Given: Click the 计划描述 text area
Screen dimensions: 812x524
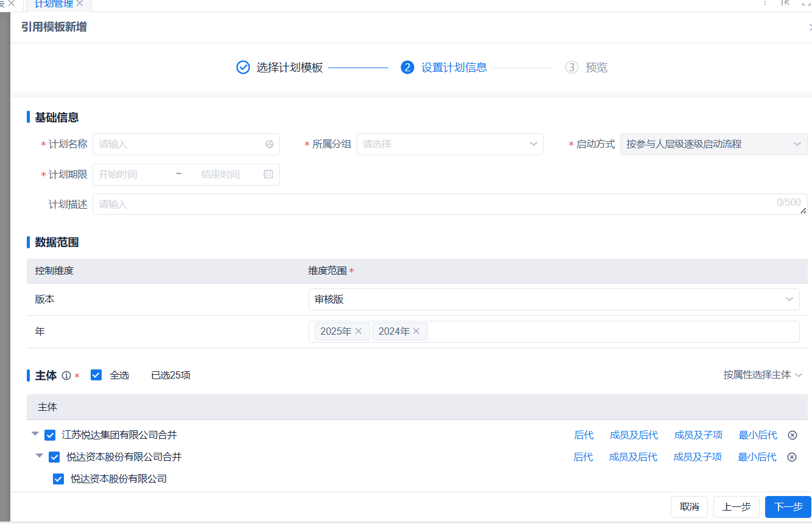Looking at the screenshot, I should (449, 204).
